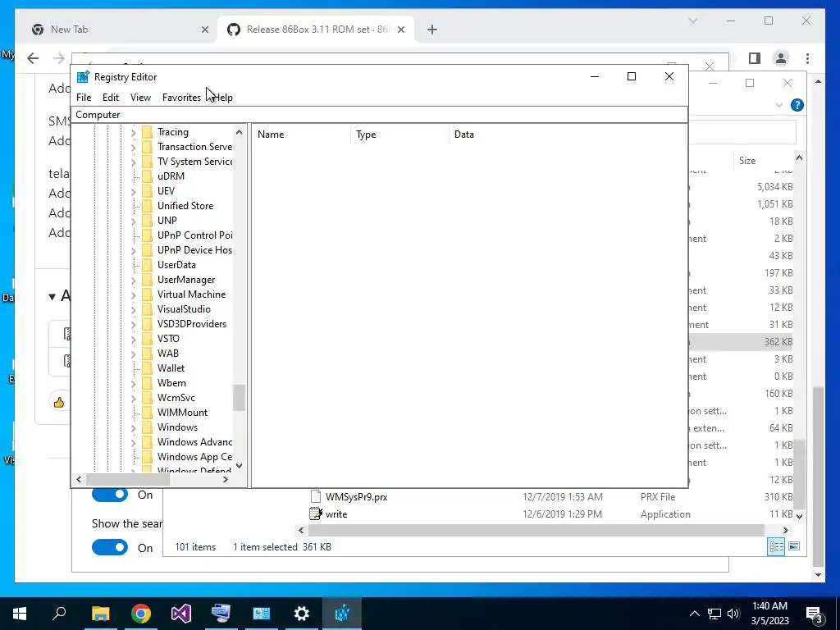Open the Favorites menu in Registry Editor
This screenshot has height=630, width=840.
coord(181,98)
